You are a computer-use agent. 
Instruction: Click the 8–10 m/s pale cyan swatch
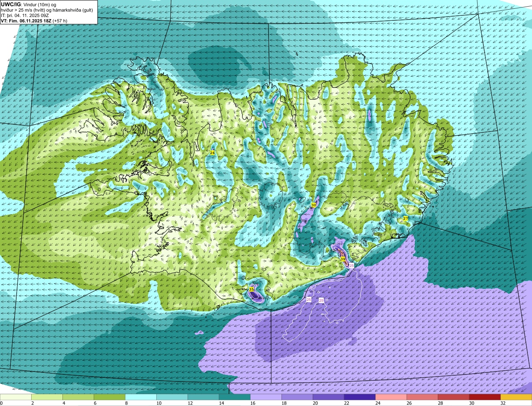(x=141, y=397)
